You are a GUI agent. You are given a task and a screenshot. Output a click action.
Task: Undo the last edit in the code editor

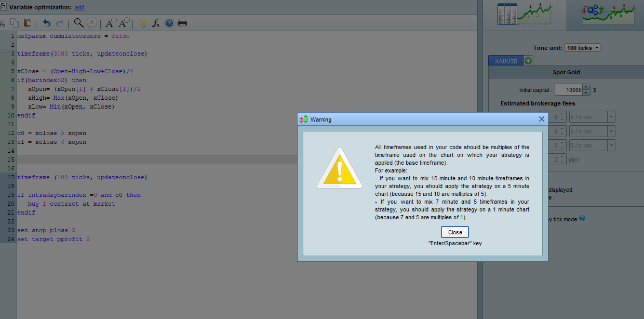(47, 23)
